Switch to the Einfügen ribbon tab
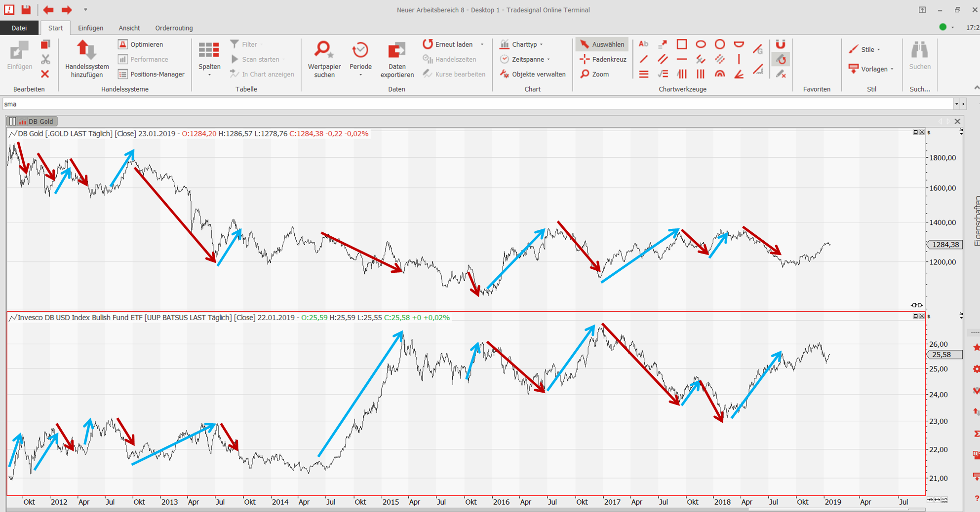Viewport: 980px width, 512px height. tap(90, 28)
